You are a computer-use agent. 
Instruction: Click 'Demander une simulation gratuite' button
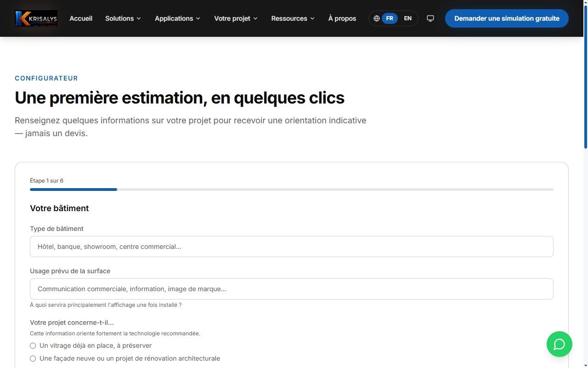[507, 18]
